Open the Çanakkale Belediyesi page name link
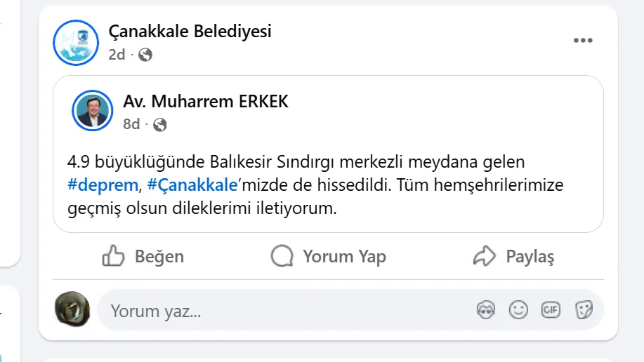 pos(190,32)
